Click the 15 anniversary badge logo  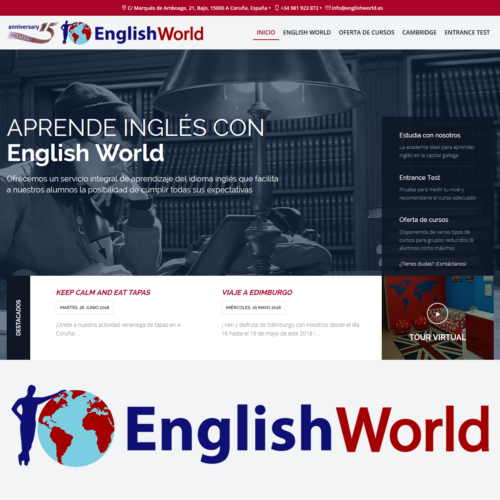tap(32, 32)
